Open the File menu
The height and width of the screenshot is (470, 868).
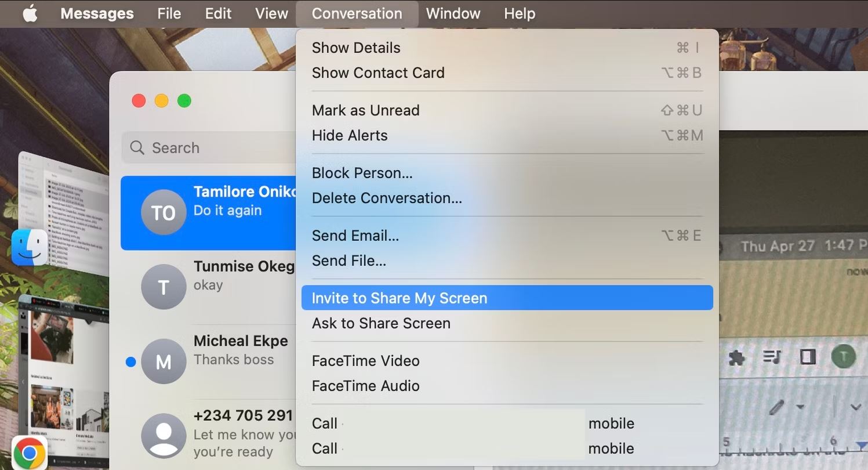tap(169, 13)
